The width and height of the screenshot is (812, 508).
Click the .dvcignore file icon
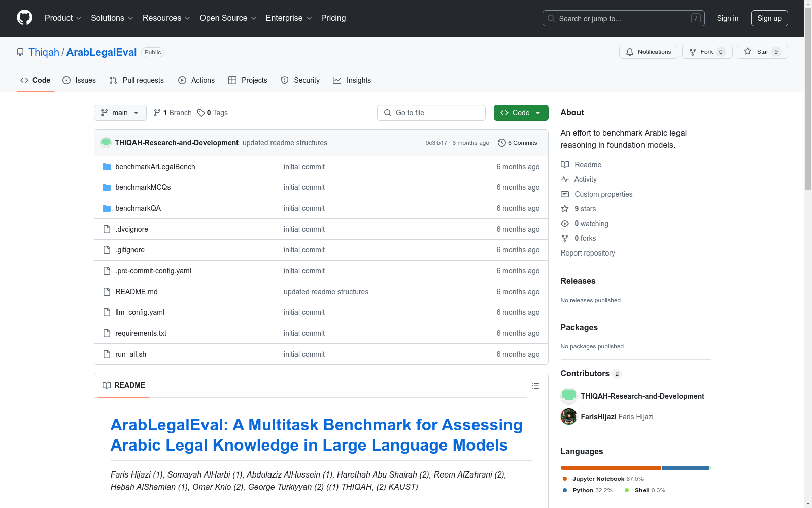pyautogui.click(x=107, y=229)
